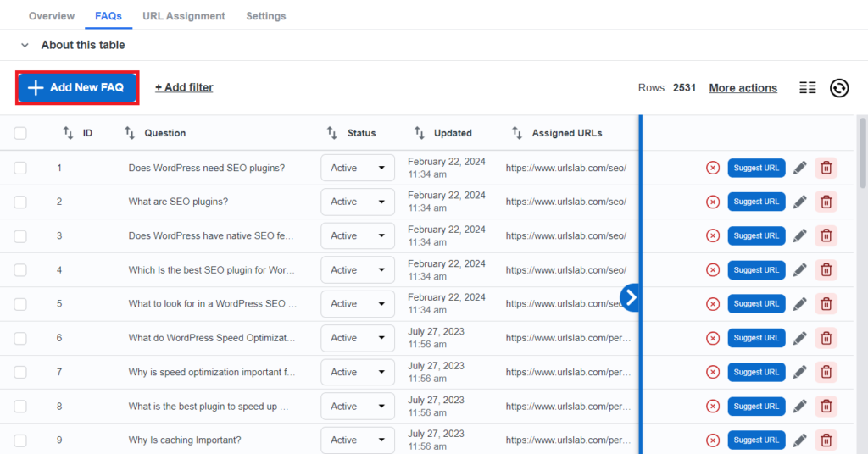Toggle the select-all checkbox in header
The width and height of the screenshot is (868, 454).
click(x=20, y=133)
